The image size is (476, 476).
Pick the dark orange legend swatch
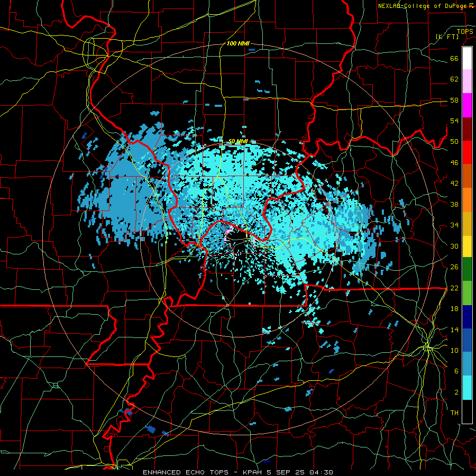[x=467, y=176]
